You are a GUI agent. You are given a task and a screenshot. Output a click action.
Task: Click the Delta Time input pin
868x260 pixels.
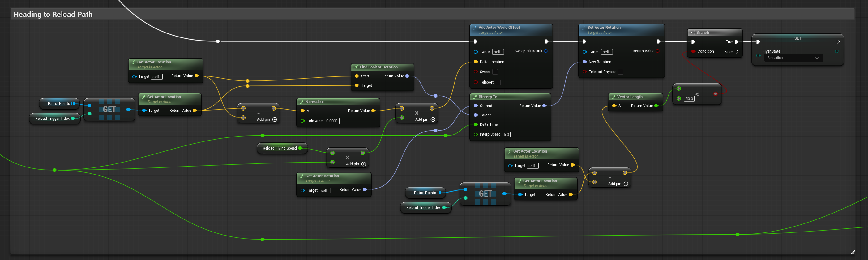click(476, 124)
